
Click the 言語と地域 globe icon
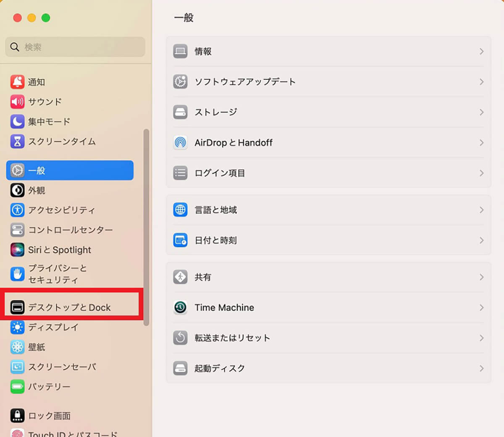180,209
